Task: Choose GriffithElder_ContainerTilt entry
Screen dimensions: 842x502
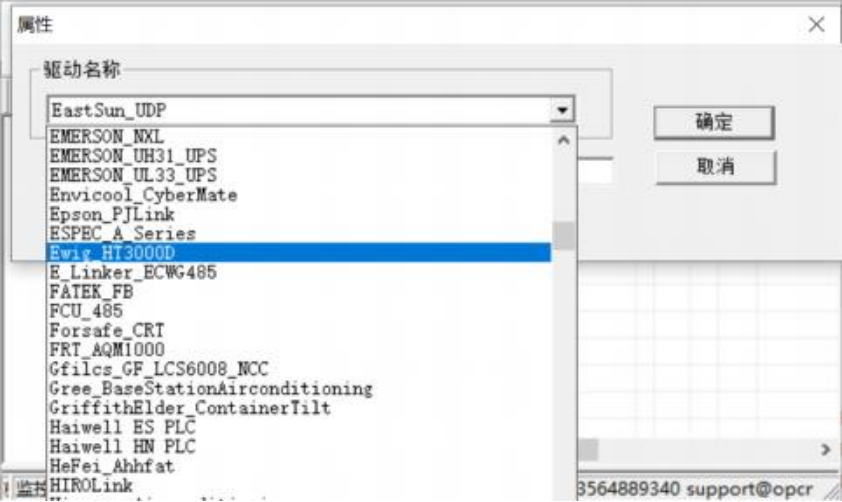Action: pyautogui.click(x=299, y=407)
